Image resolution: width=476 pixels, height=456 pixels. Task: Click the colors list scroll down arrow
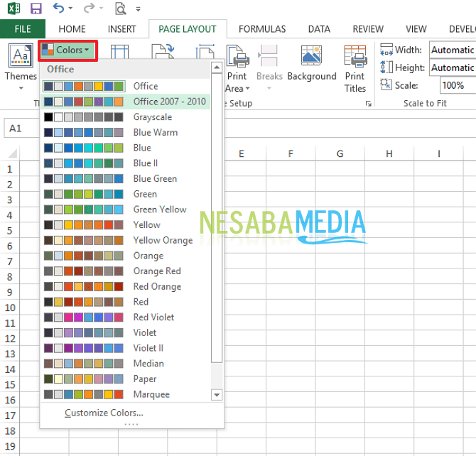pyautogui.click(x=217, y=395)
